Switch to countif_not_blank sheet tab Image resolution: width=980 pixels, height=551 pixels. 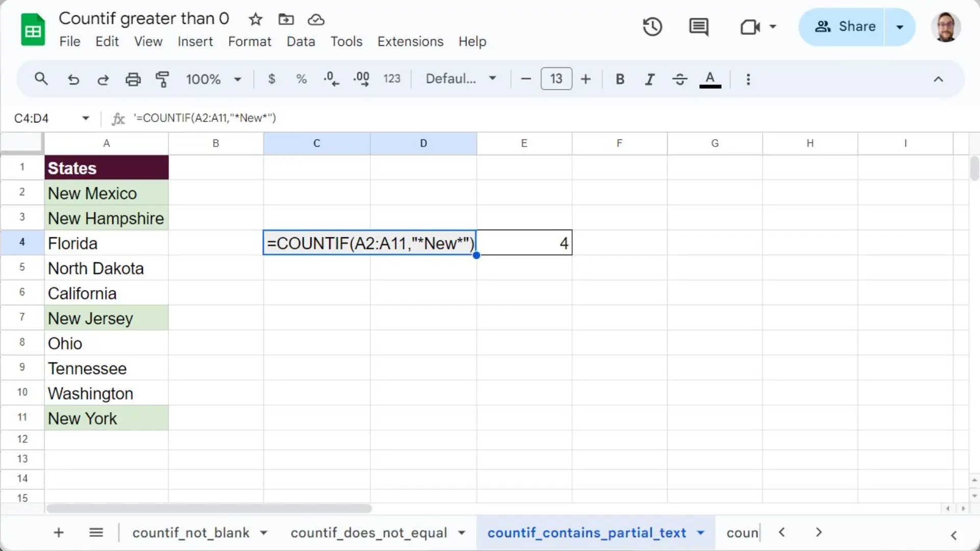pyautogui.click(x=191, y=533)
